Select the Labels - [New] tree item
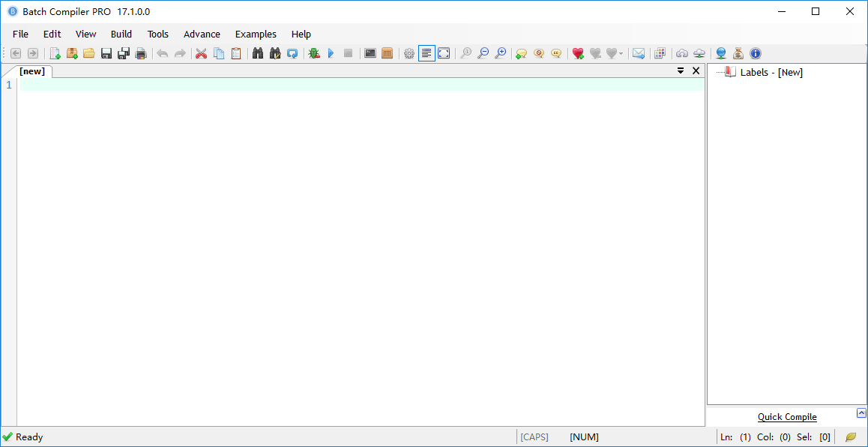Screen dimensions: 868x447 point(771,72)
